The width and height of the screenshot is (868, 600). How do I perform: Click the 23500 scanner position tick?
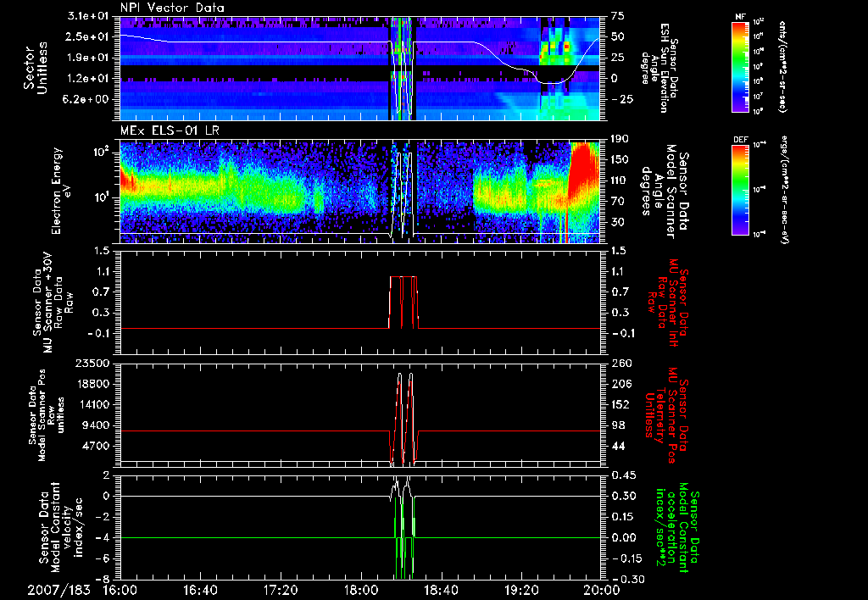92,364
